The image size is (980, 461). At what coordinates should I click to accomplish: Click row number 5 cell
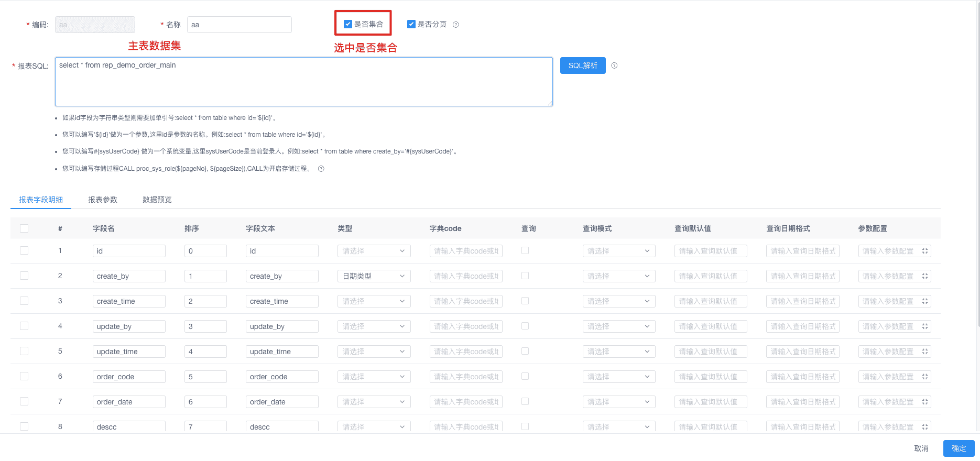(x=60, y=351)
